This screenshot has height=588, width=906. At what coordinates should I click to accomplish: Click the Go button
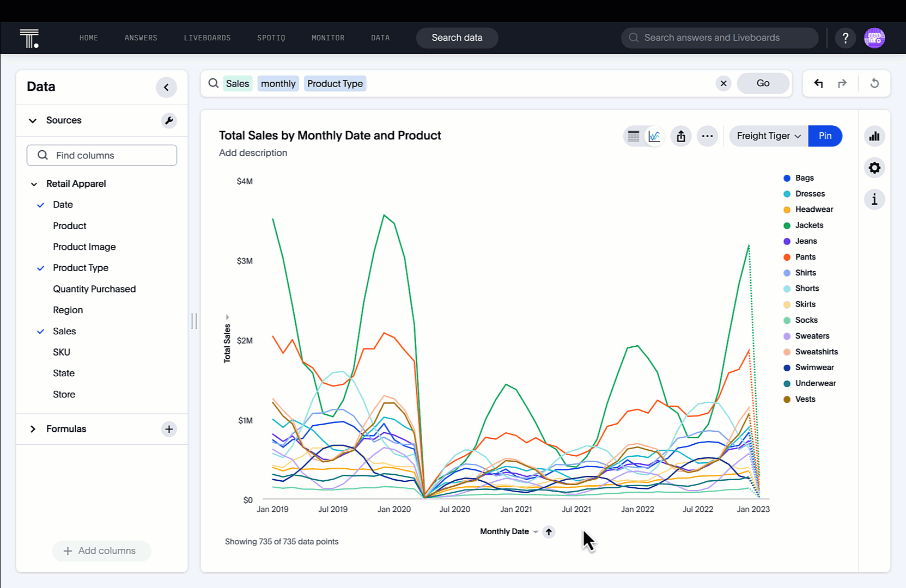coord(763,83)
